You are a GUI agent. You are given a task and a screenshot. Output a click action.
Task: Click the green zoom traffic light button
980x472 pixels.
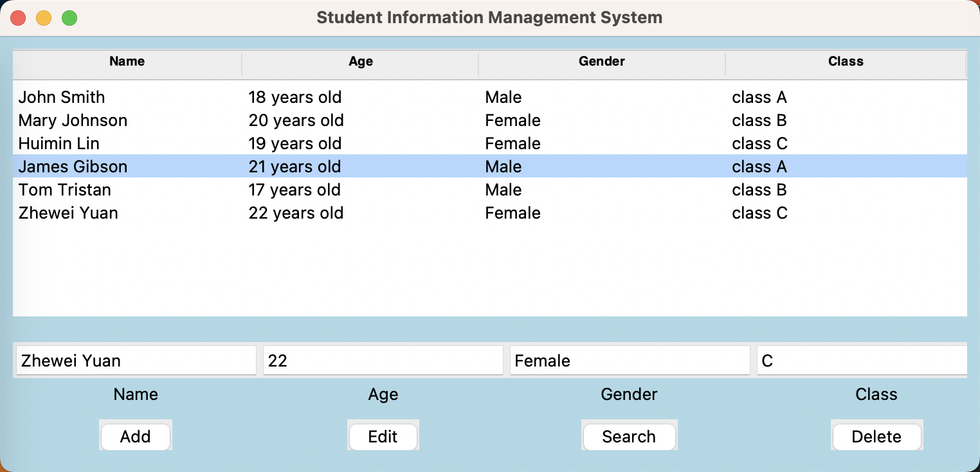[x=69, y=17]
